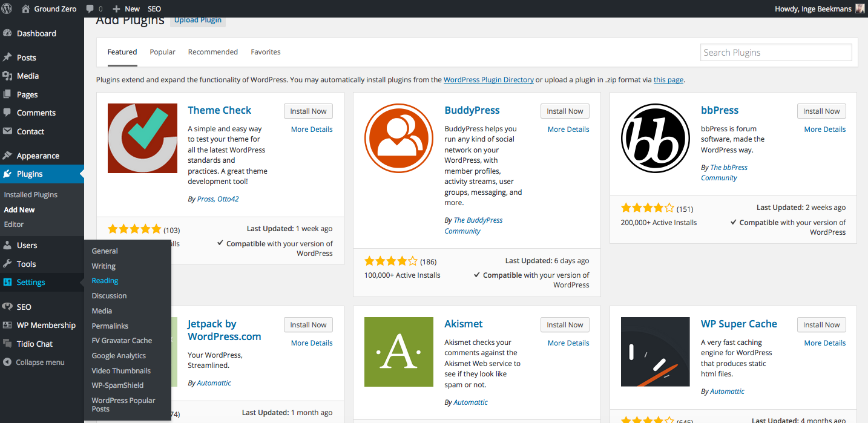868x423 pixels.
Task: Click the Dashboard gauge icon
Action: pos(7,33)
